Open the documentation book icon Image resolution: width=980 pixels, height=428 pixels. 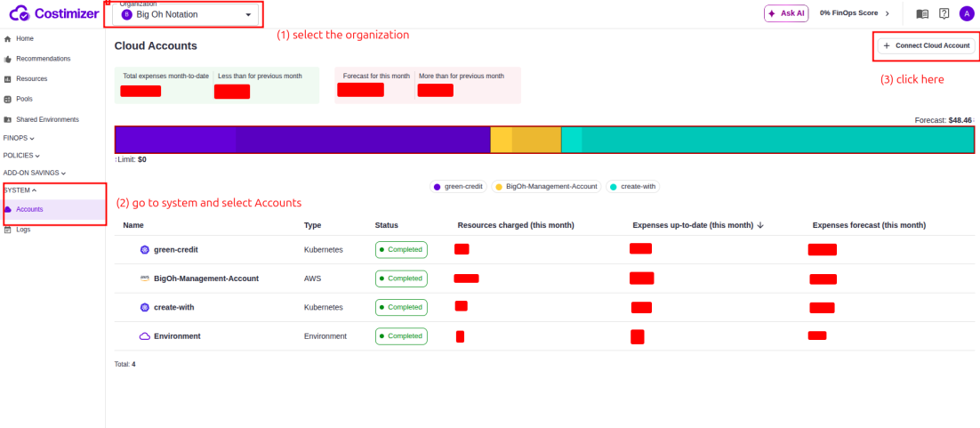pyautogui.click(x=922, y=13)
